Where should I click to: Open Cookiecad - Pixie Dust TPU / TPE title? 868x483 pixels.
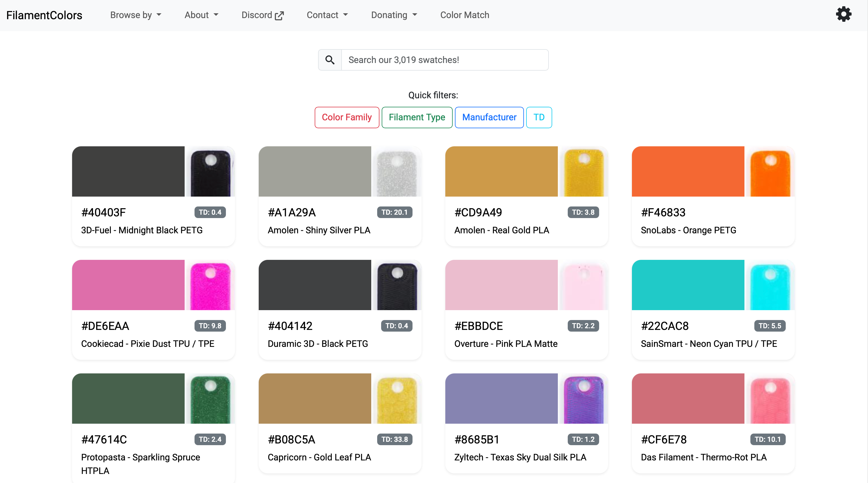click(148, 344)
